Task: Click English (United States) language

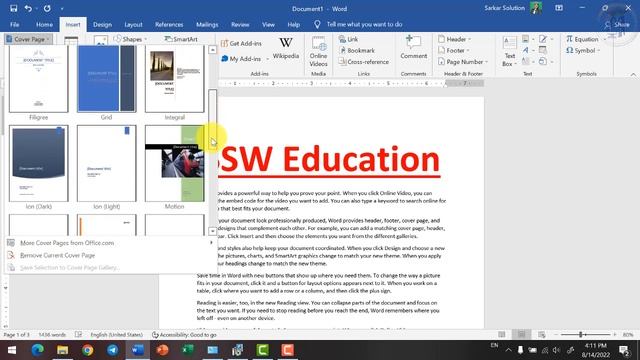Action: tap(117, 335)
